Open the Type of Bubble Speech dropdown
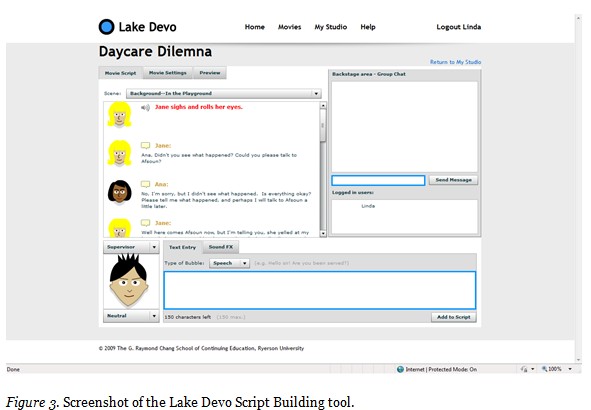Screen dimensions: 591x410 [229, 263]
